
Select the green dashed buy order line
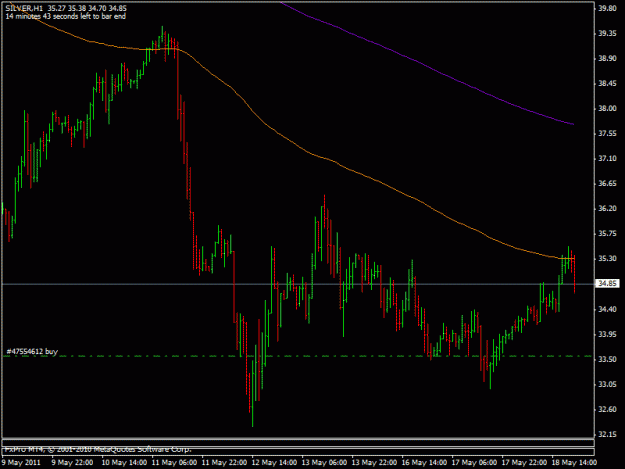297,356
